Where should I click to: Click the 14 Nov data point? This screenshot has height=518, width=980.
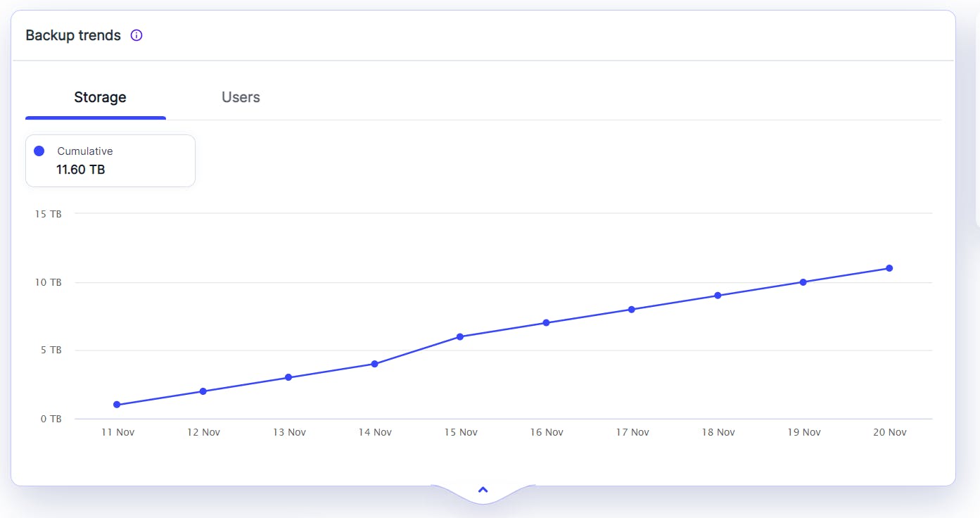(374, 364)
